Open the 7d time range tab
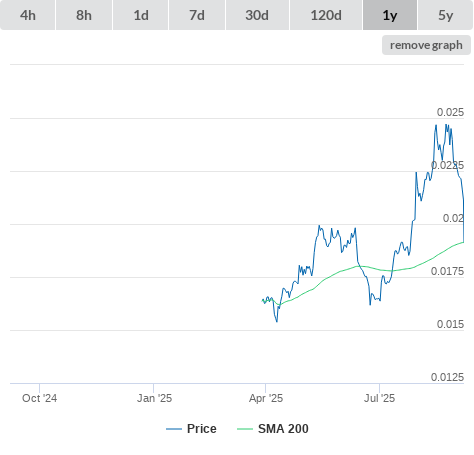Screen dimensions: 474x455 197,15
